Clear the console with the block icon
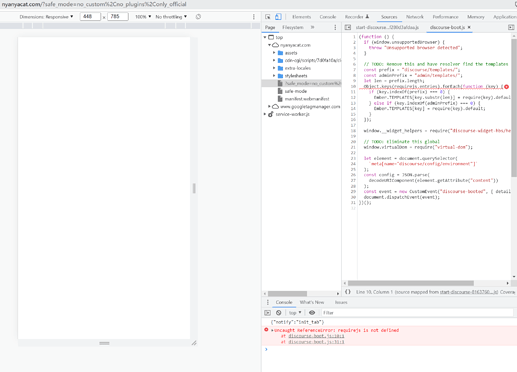This screenshot has height=372, width=517. [279, 313]
